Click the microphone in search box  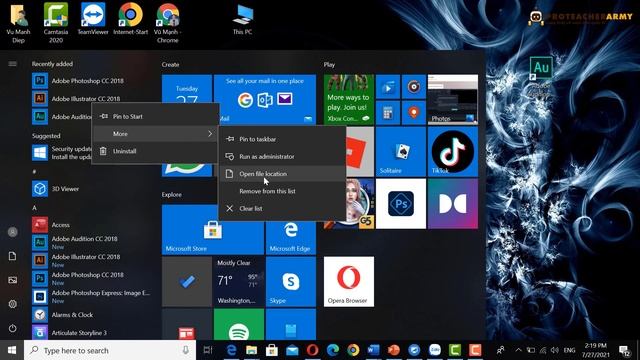pos(186,350)
